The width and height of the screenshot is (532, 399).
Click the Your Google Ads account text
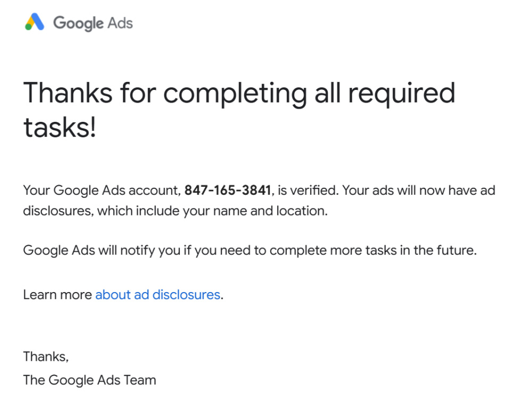click(101, 190)
